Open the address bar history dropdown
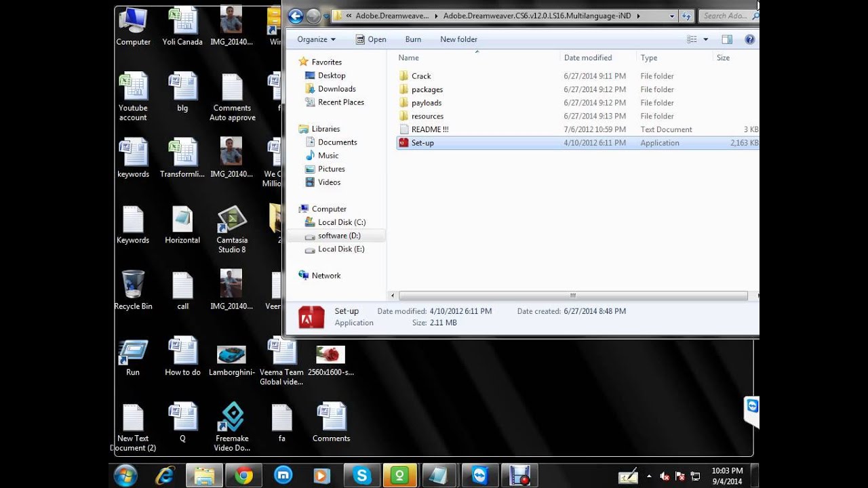 point(672,16)
